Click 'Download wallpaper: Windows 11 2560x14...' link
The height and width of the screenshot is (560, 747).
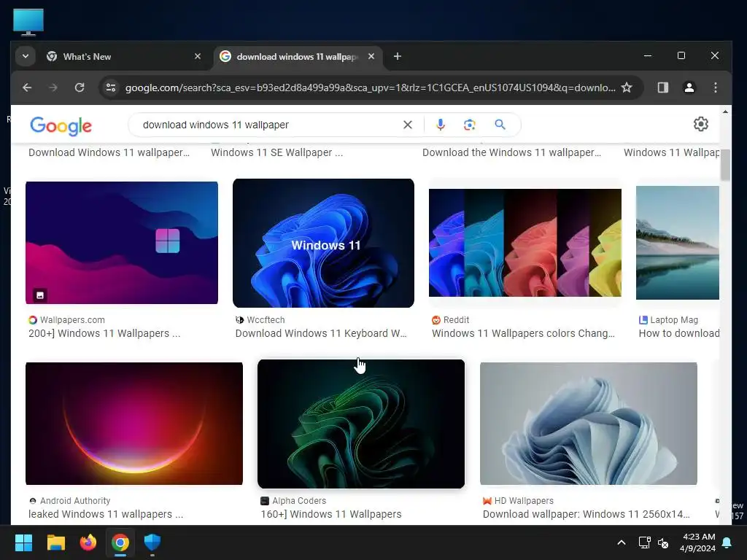point(586,514)
